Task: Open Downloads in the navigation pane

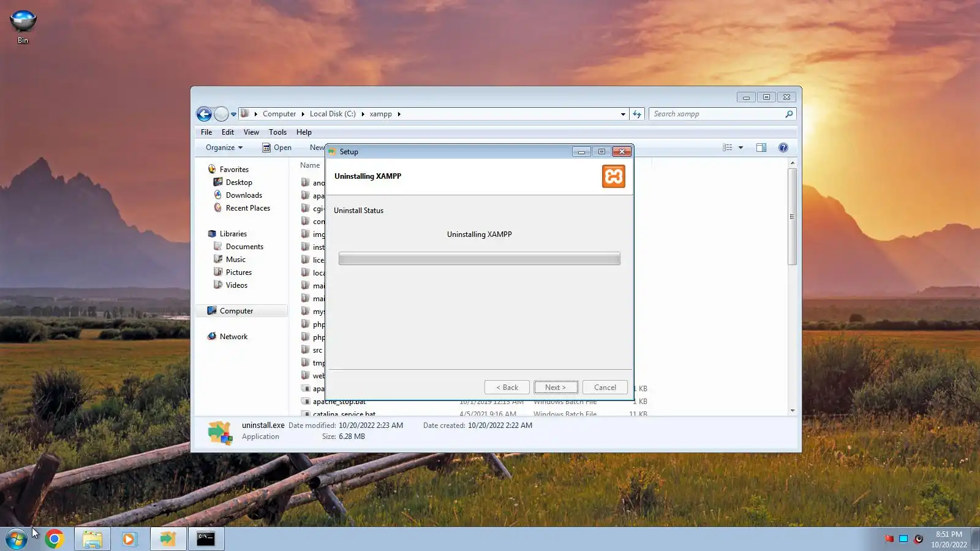Action: point(244,195)
